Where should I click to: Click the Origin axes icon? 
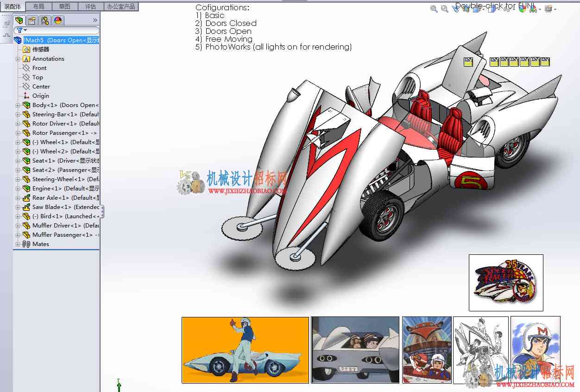point(26,96)
